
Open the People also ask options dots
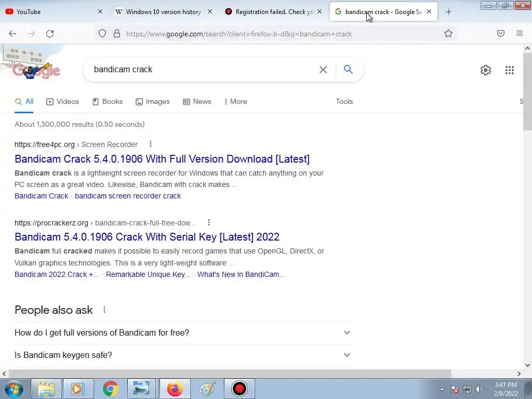104,310
